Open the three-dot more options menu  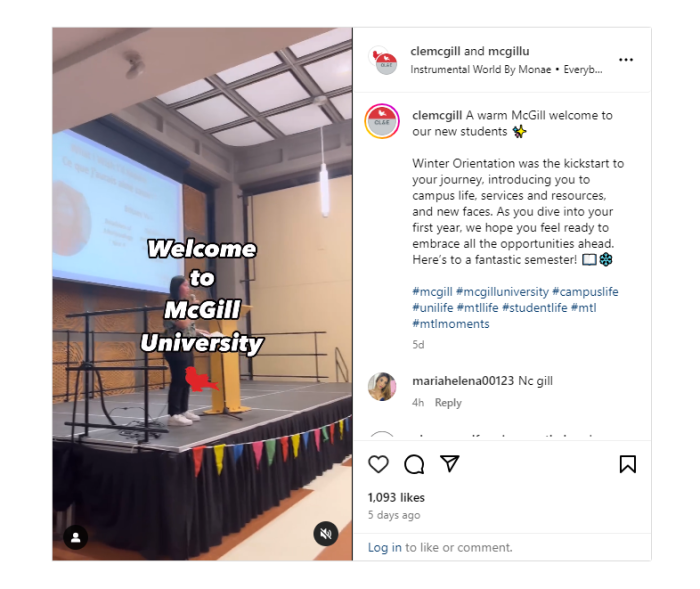tap(626, 60)
